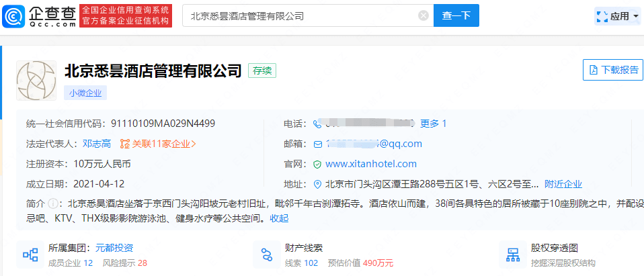Click the location pin icon beside 地址

[x=317, y=184]
